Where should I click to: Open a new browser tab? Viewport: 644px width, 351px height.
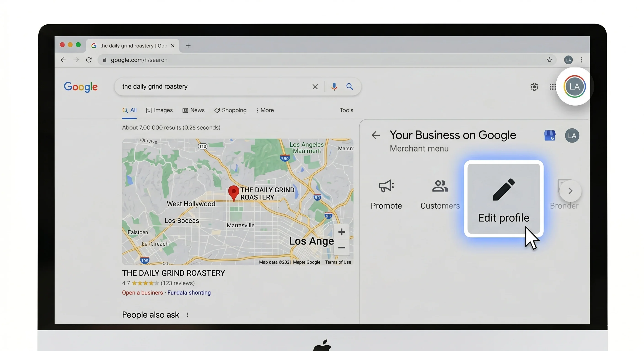point(188,46)
